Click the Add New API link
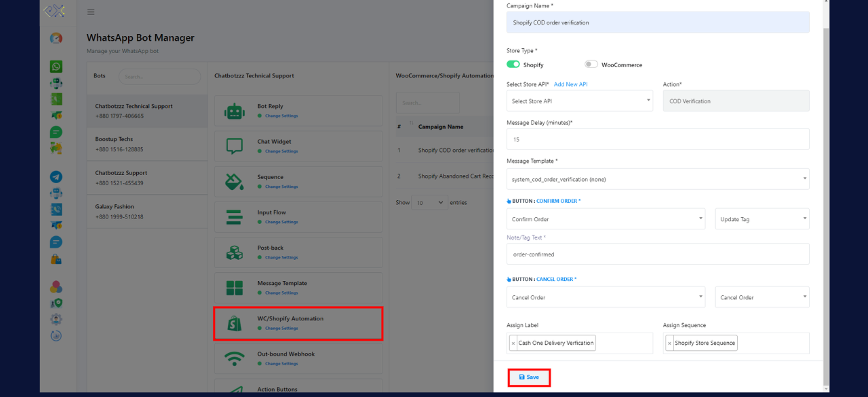 pyautogui.click(x=570, y=84)
